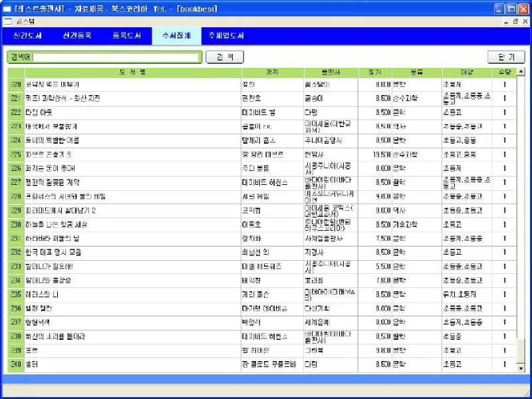The image size is (532, 399).
Task: Close the inner child window
Action: pos(525,22)
